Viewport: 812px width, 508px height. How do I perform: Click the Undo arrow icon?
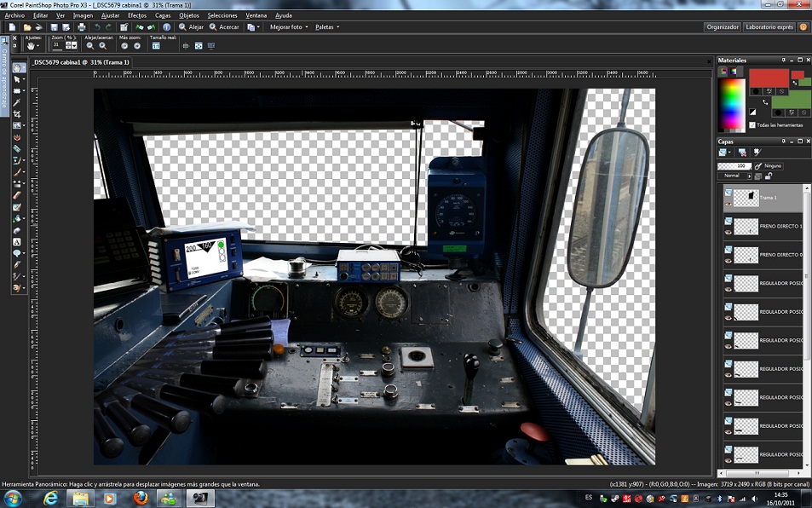point(96,27)
